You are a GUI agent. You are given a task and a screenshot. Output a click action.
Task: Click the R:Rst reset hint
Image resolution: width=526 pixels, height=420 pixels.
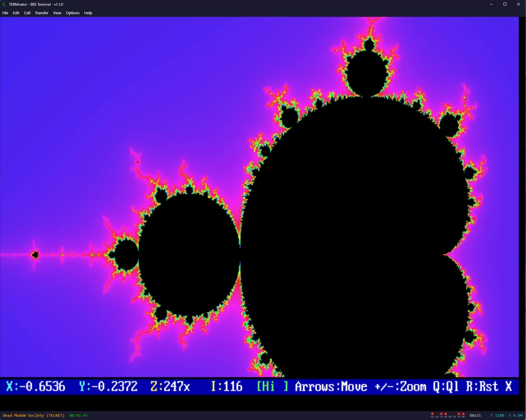pyautogui.click(x=482, y=387)
